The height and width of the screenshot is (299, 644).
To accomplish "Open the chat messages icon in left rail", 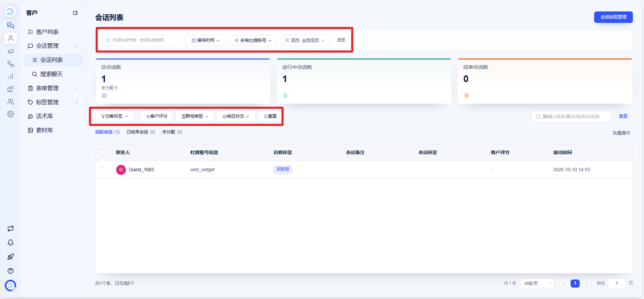I will coord(10,26).
